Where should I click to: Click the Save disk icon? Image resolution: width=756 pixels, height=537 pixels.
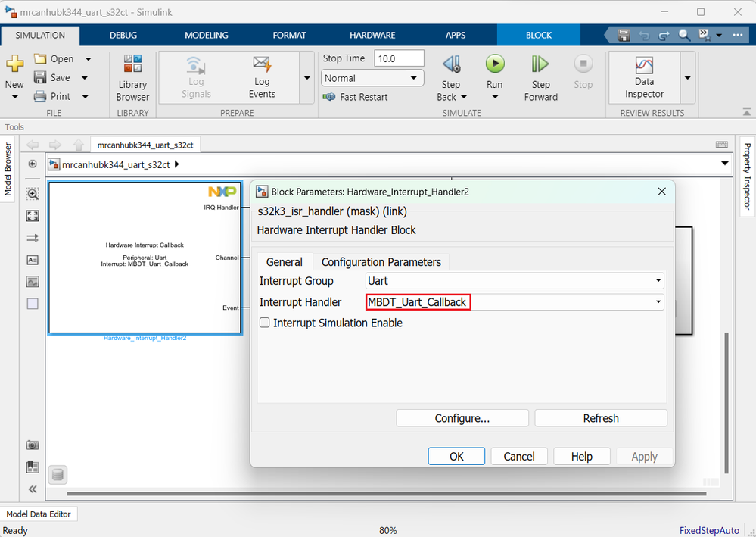[40, 77]
